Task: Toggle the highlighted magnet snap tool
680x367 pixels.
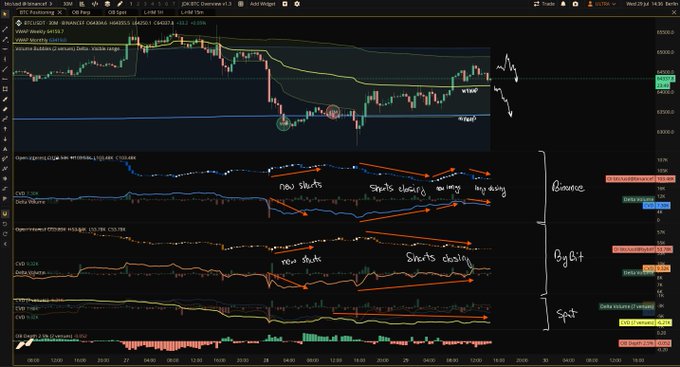Action: [x=5, y=213]
